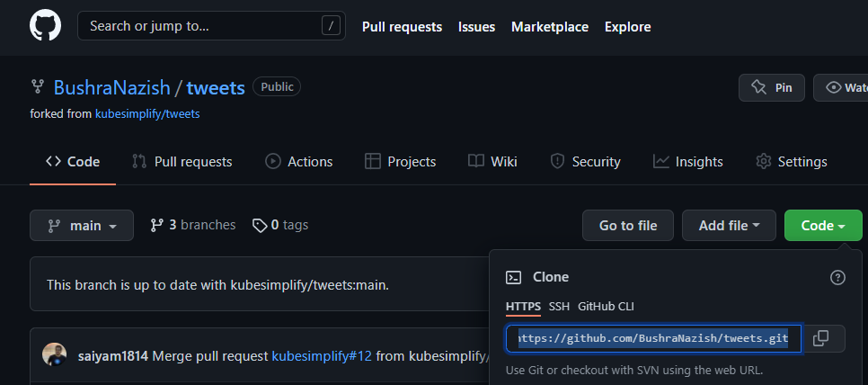The width and height of the screenshot is (868, 385).
Task: Click the Clone heading text
Action: [x=551, y=277]
